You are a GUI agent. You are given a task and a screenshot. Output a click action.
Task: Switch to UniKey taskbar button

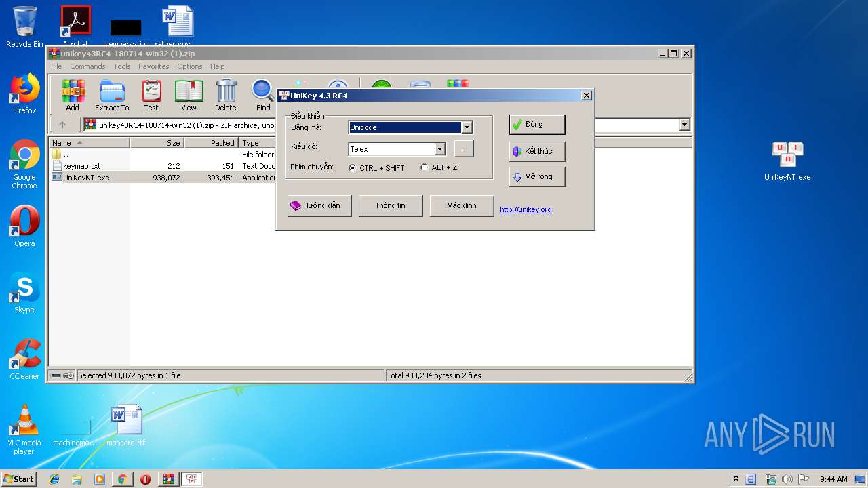191,479
